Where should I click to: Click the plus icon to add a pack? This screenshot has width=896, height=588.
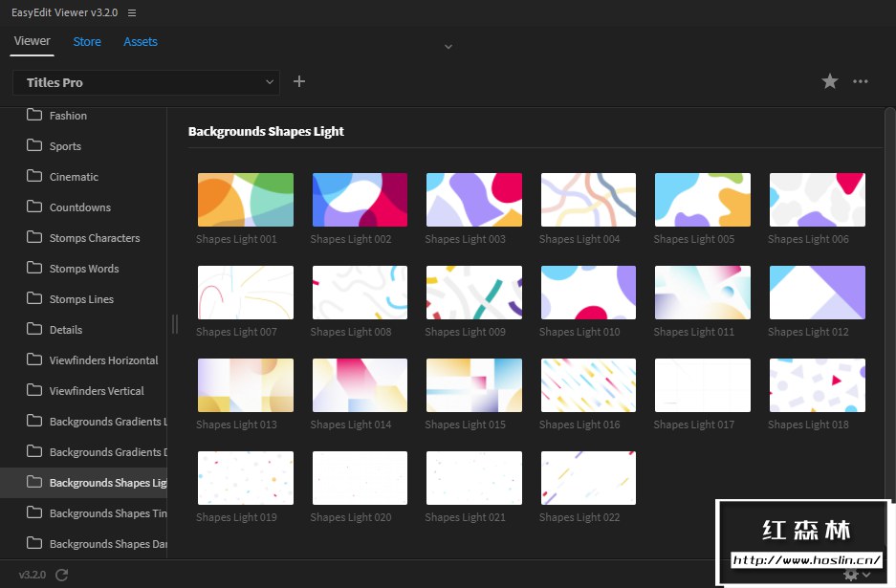(x=299, y=81)
